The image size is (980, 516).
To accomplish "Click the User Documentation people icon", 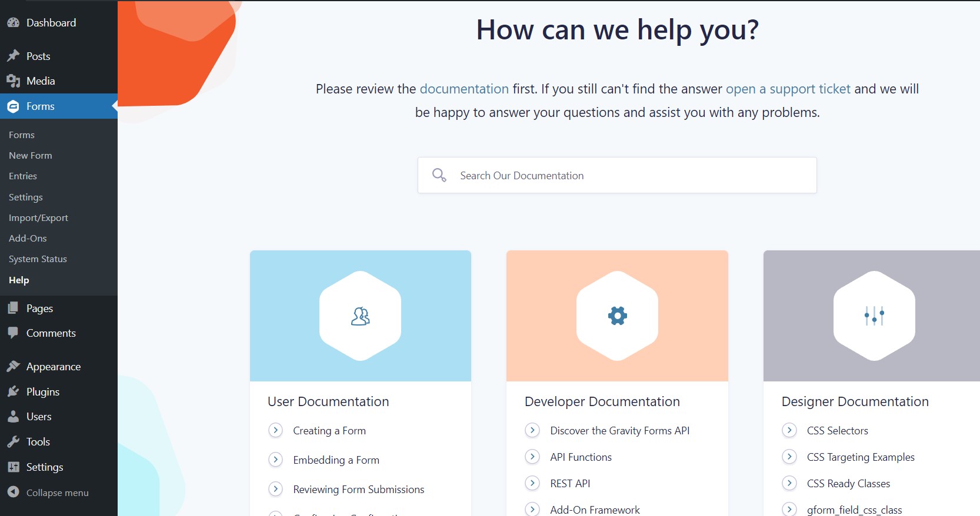I will (360, 316).
